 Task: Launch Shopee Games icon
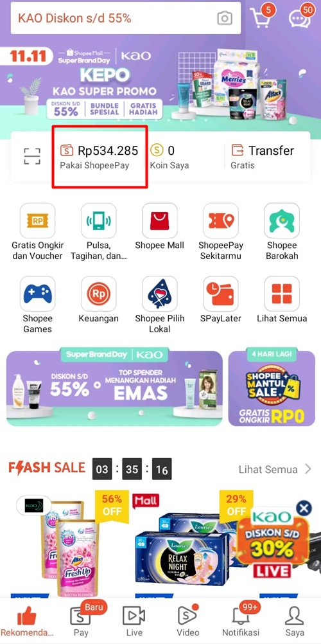37,294
